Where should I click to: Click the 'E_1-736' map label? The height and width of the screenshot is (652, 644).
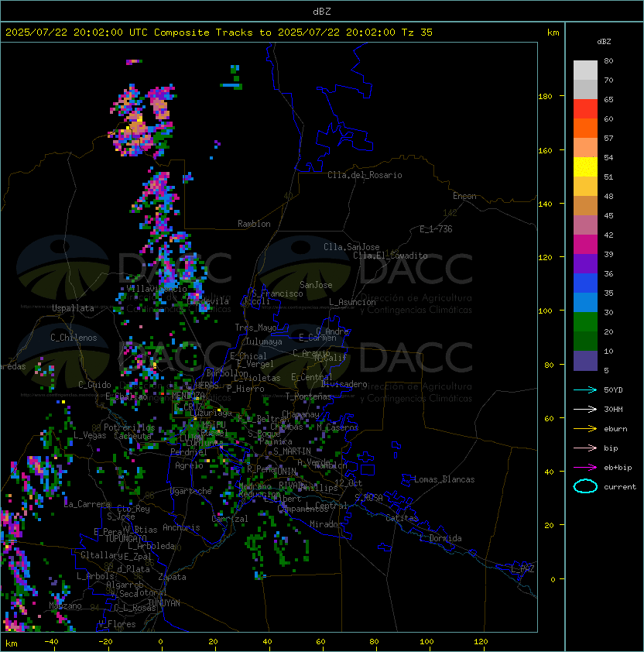point(436,229)
